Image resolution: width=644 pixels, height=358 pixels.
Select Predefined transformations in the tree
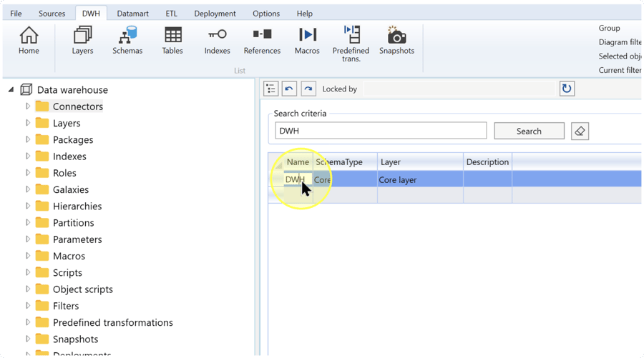point(112,323)
